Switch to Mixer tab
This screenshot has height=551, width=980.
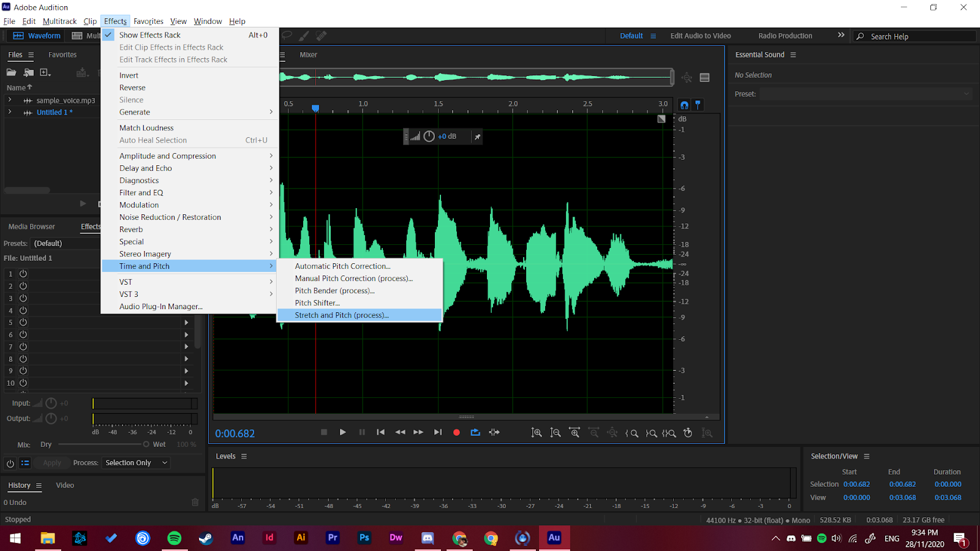[x=308, y=54]
